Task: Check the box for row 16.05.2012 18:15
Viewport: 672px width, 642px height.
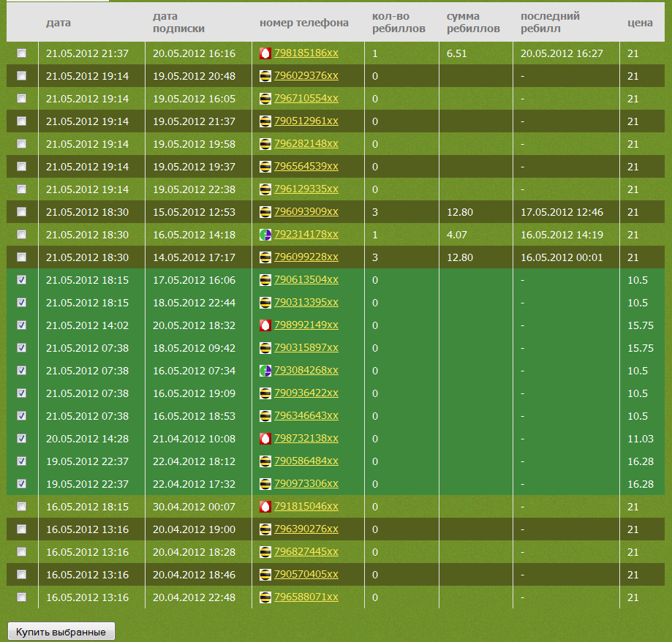Action: (x=21, y=507)
